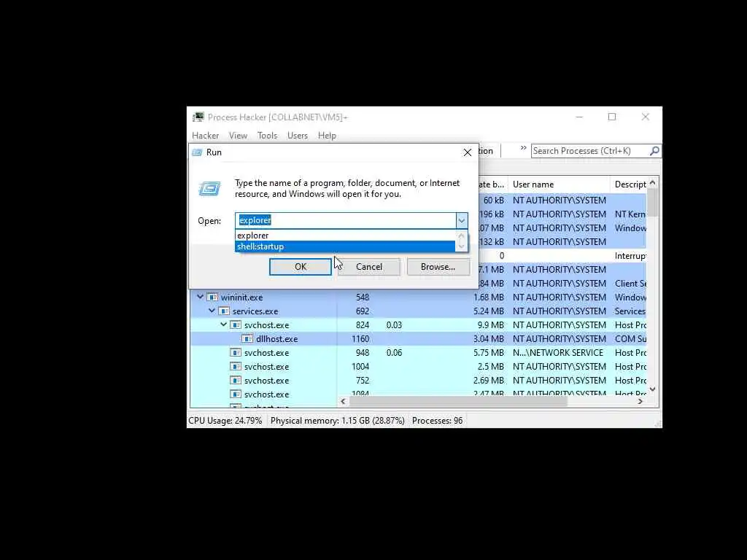
Task: Click the Run dialog title icon
Action: coord(197,152)
